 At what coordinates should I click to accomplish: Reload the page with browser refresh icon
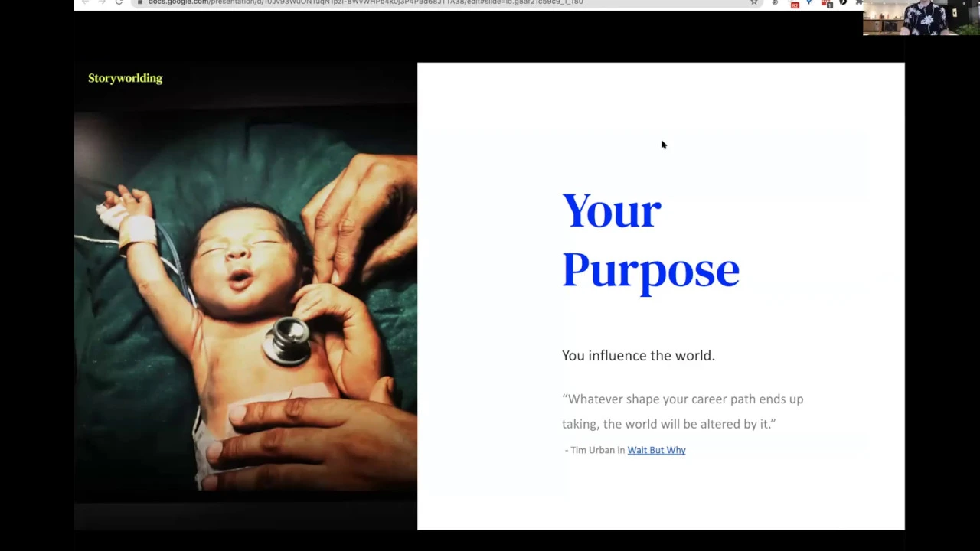click(x=119, y=3)
